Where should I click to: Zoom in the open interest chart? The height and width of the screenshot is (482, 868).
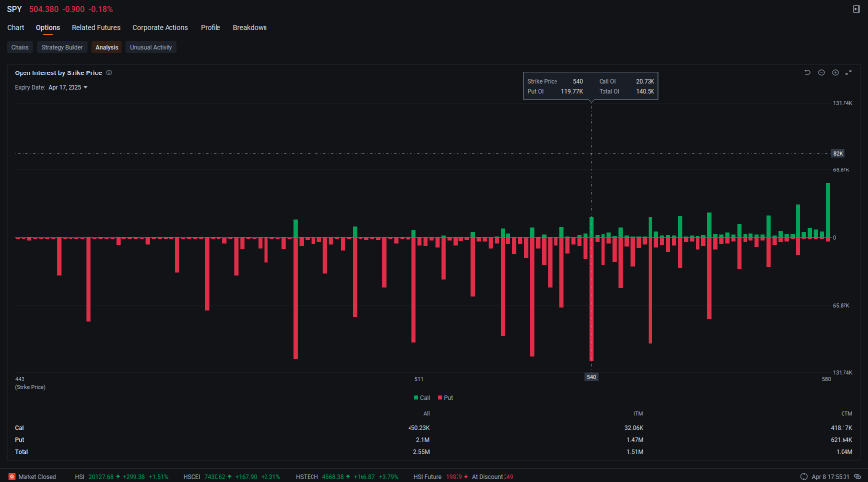(x=836, y=72)
